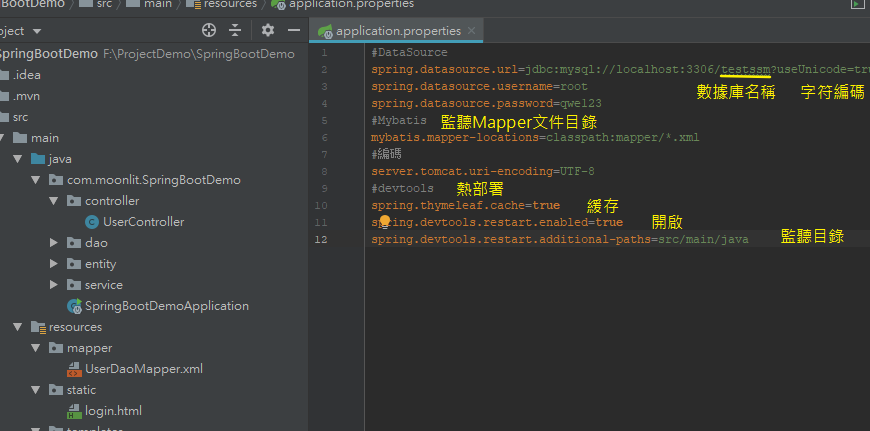Click the java source folder icon
Image resolution: width=870 pixels, height=431 pixels.
(x=38, y=159)
